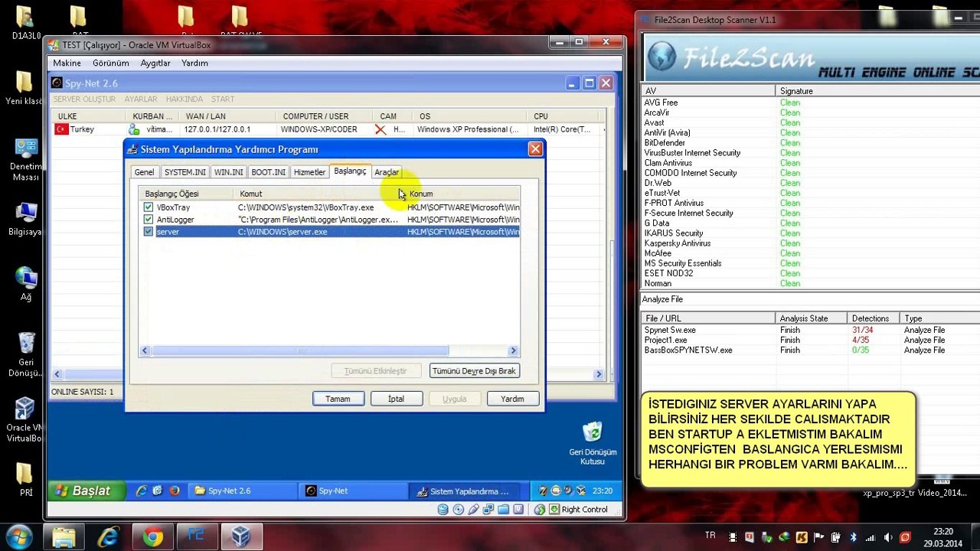
Task: Open the network signal tray icon
Action: click(x=871, y=537)
